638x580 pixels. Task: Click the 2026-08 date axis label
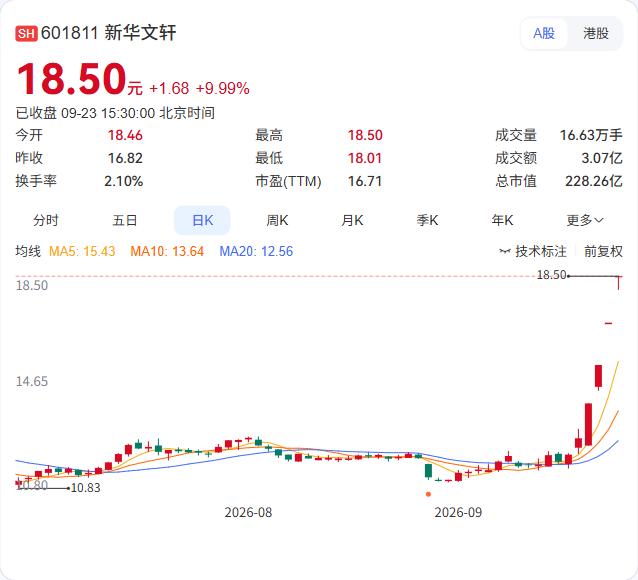click(248, 512)
